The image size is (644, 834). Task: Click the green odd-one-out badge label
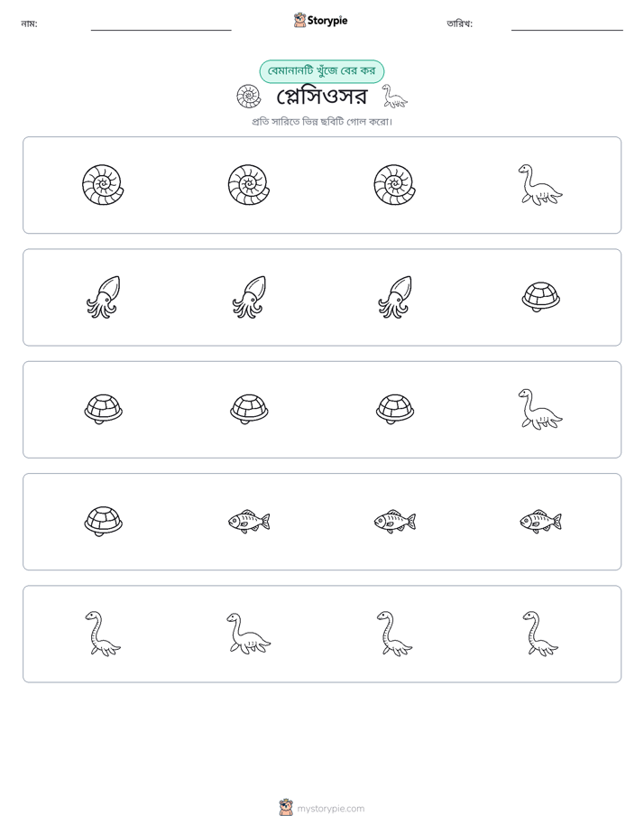[321, 71]
